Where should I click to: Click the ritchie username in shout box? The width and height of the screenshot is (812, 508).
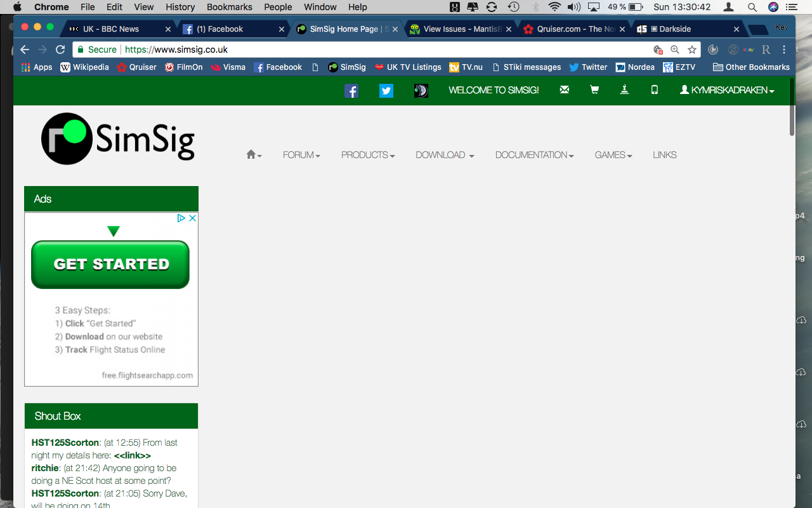point(45,468)
